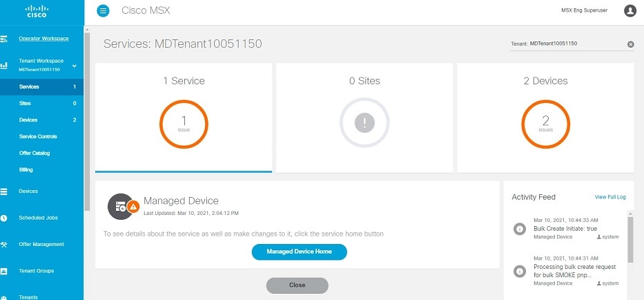Open Service Controls in the sidebar
Screen dimensions: 644x300
point(38,137)
